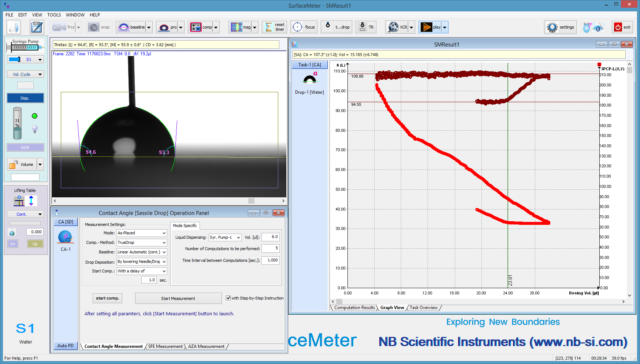Click the CA-1 sessile drop icon
The height and width of the screenshot is (364, 640).
pos(65,237)
